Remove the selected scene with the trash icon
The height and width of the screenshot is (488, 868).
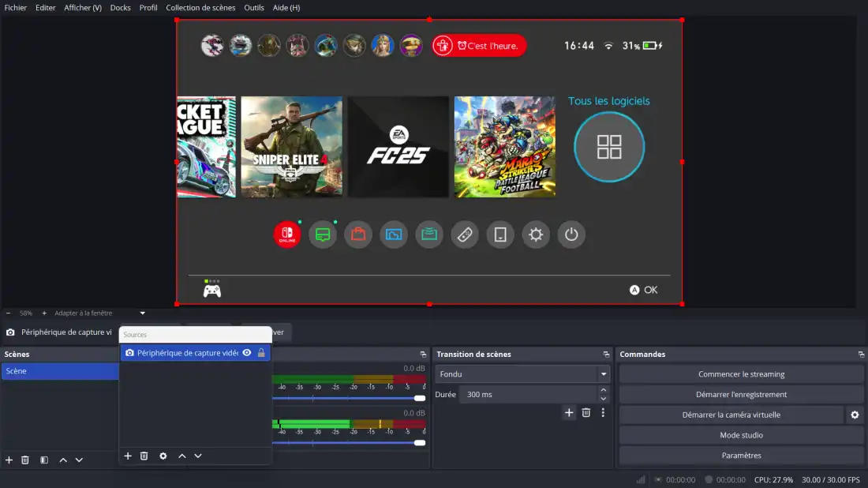click(x=25, y=460)
